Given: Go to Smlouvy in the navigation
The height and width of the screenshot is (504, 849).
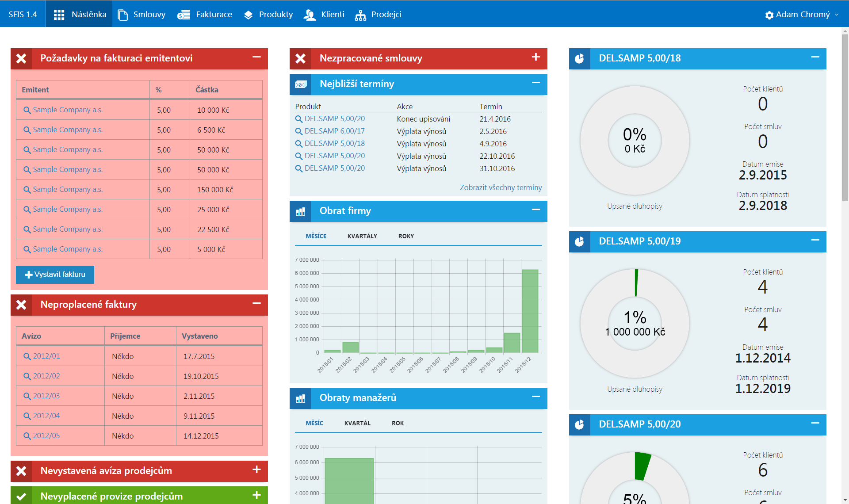Looking at the screenshot, I should 141,14.
